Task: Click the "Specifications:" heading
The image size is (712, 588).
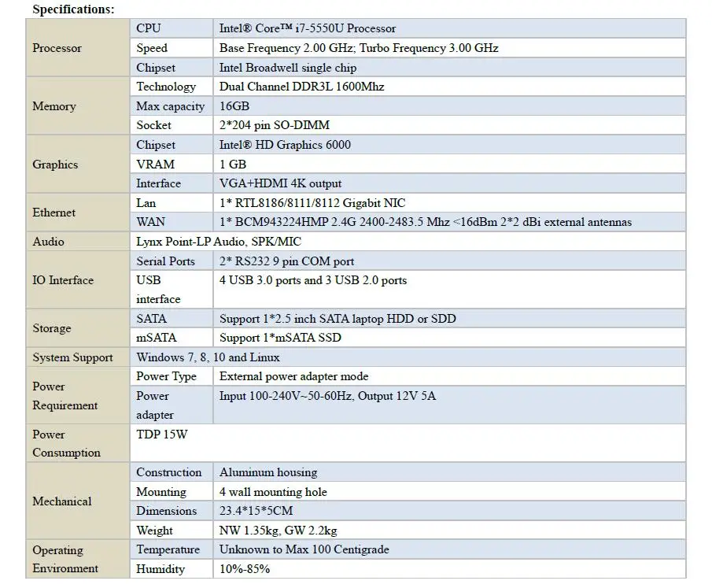Action: click(74, 9)
